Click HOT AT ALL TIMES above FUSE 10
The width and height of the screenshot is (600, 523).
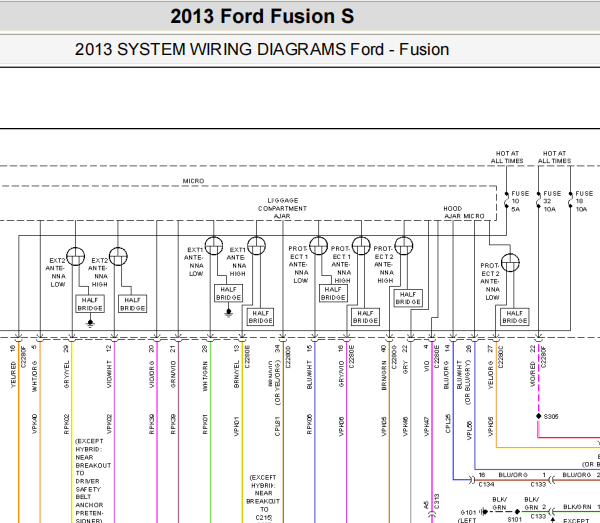507,157
